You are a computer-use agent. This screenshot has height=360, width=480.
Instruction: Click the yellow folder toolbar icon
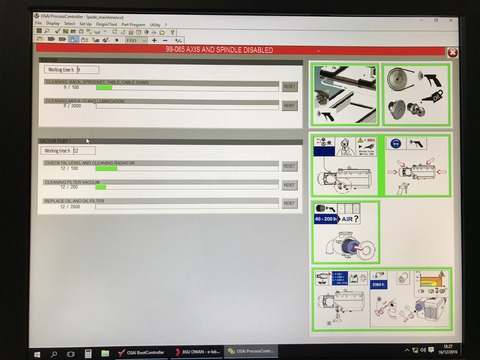pyautogui.click(x=162, y=33)
